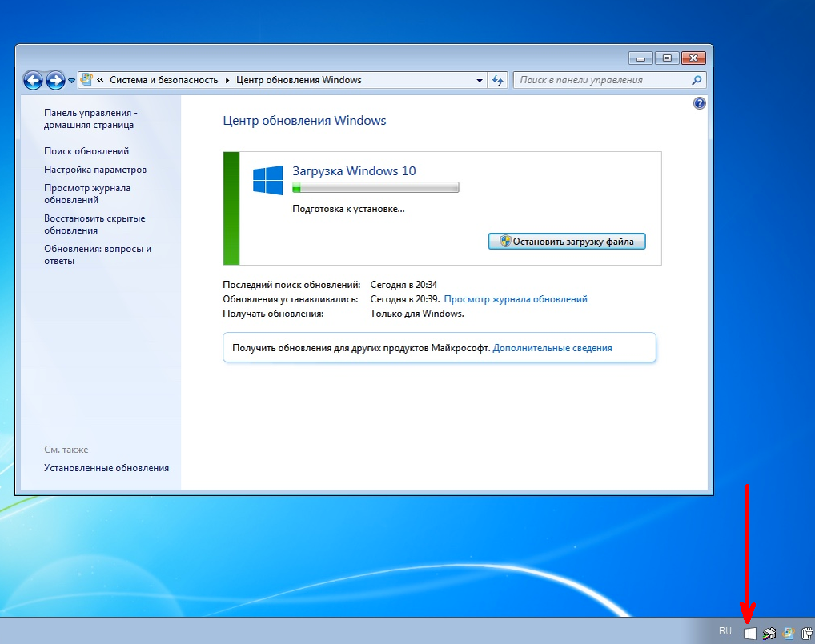Go forward with the Forward arrow button

(x=55, y=81)
